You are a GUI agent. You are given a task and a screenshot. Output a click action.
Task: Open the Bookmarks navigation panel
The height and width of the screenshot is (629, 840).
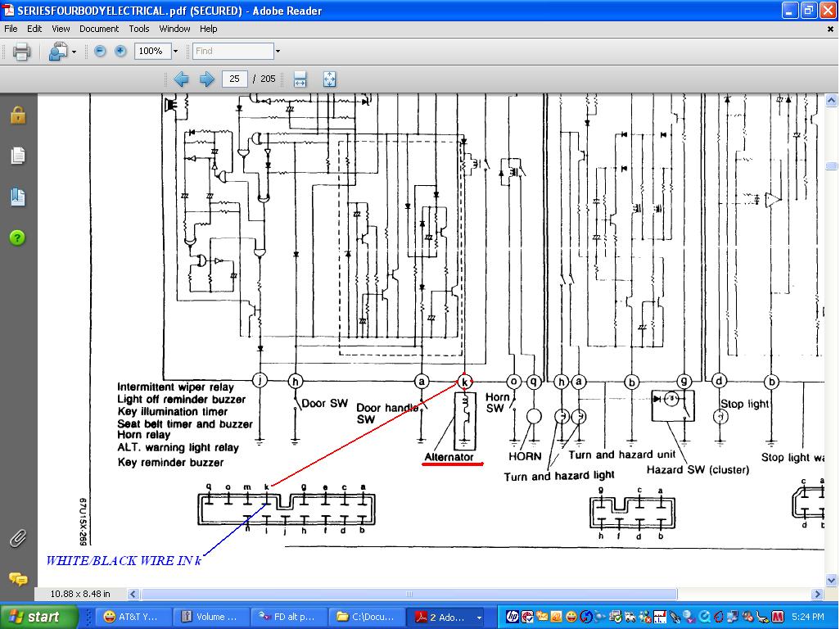tap(18, 197)
